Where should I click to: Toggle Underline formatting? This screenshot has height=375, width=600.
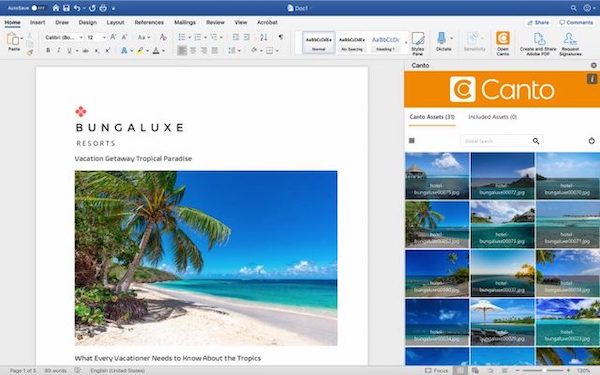point(69,50)
